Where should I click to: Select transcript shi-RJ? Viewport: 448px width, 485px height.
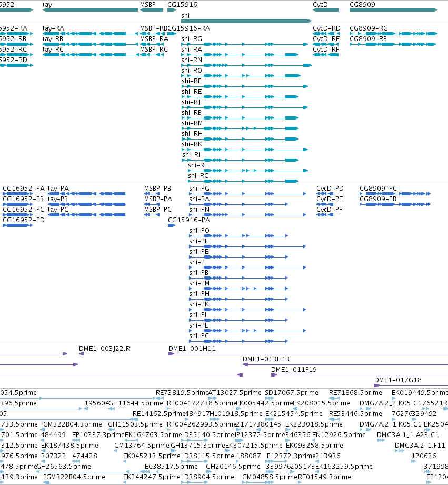pyautogui.click(x=191, y=102)
